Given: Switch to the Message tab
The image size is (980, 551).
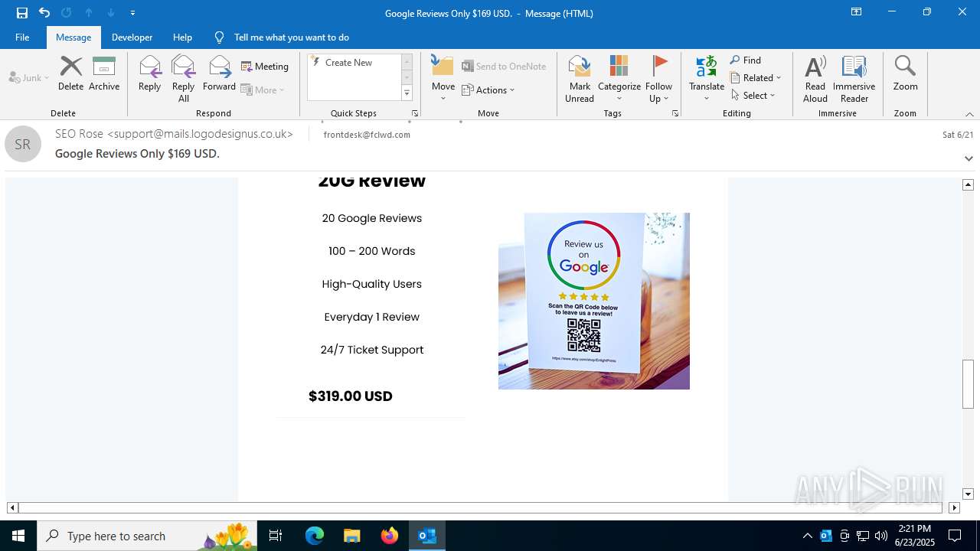Looking at the screenshot, I should pos(73,37).
